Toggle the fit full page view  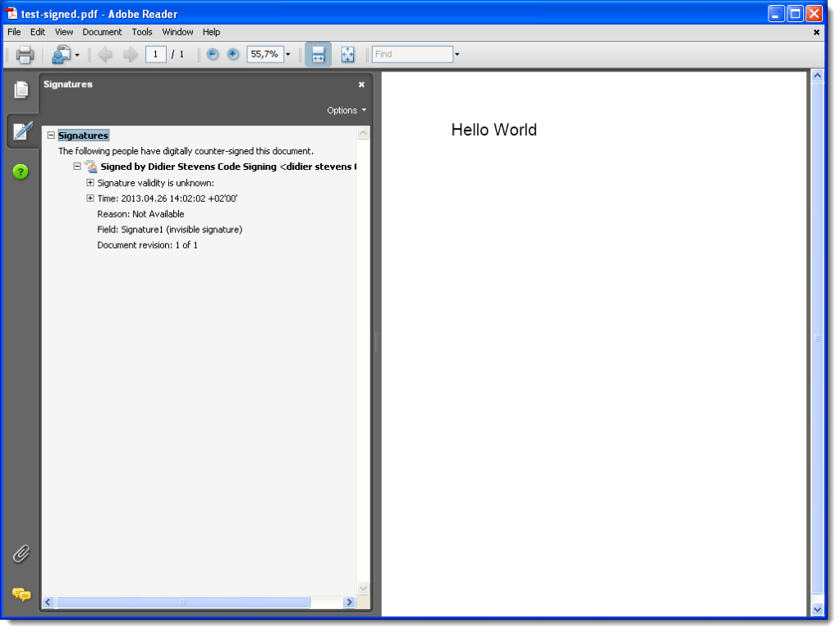[347, 55]
